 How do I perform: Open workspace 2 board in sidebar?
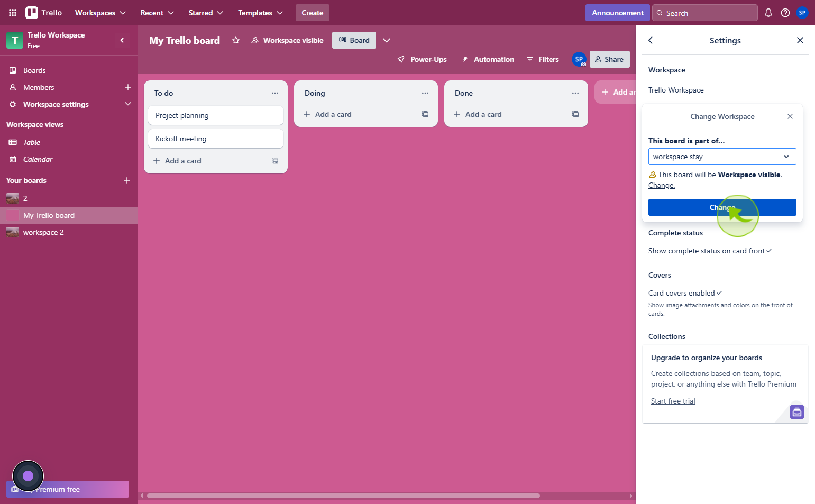69,232
